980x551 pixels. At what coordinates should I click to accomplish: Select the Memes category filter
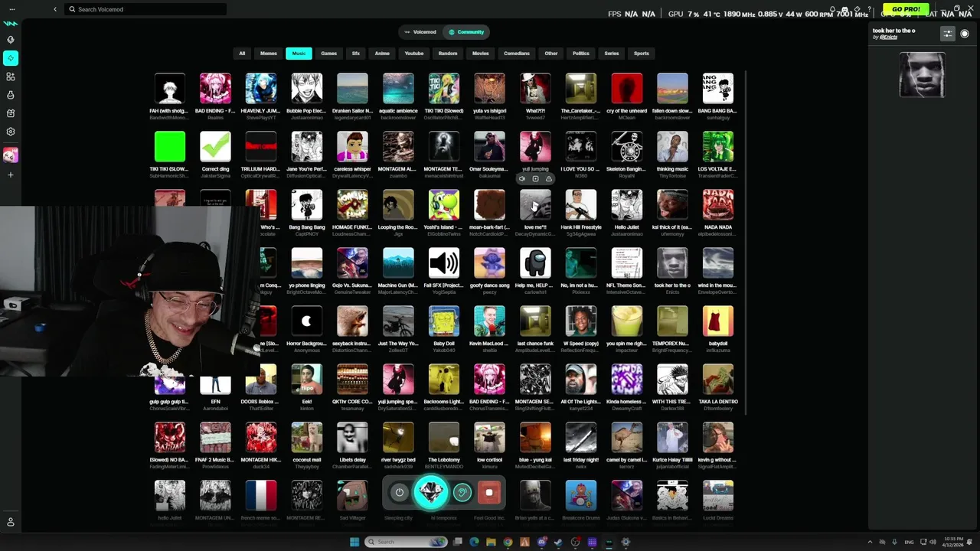click(269, 54)
